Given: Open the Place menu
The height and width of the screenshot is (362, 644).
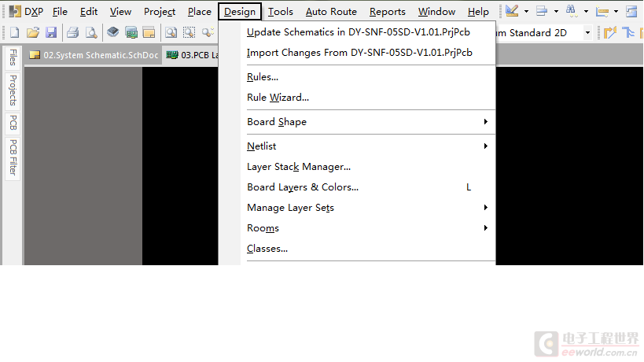Looking at the screenshot, I should [199, 12].
